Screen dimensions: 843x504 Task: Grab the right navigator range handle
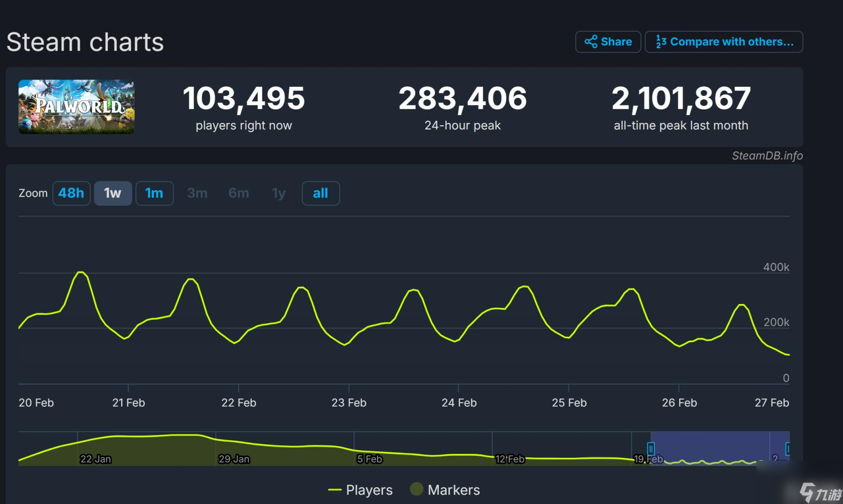[x=787, y=449]
